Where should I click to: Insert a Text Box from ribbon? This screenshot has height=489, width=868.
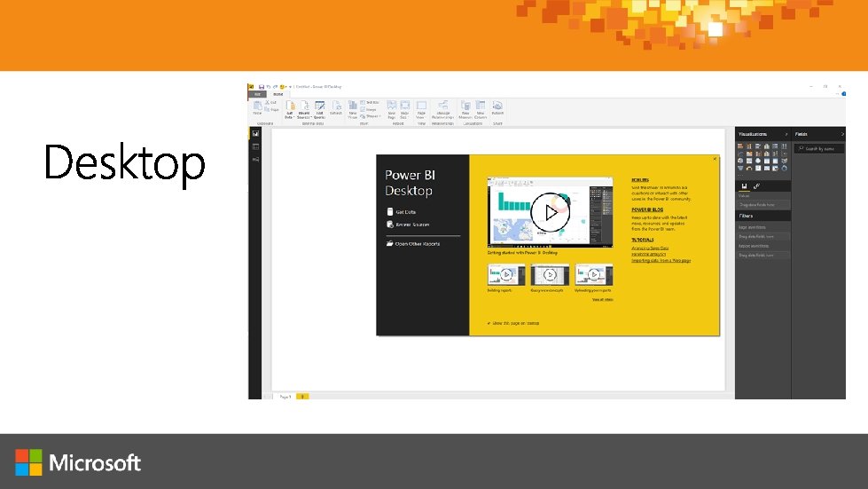point(370,102)
